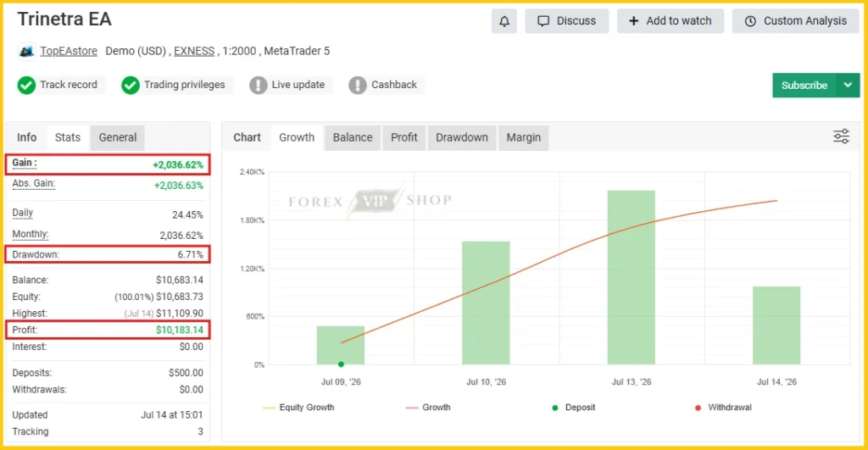The width and height of the screenshot is (868, 450).
Task: Click the profit value $10,183.14
Action: [180, 330]
